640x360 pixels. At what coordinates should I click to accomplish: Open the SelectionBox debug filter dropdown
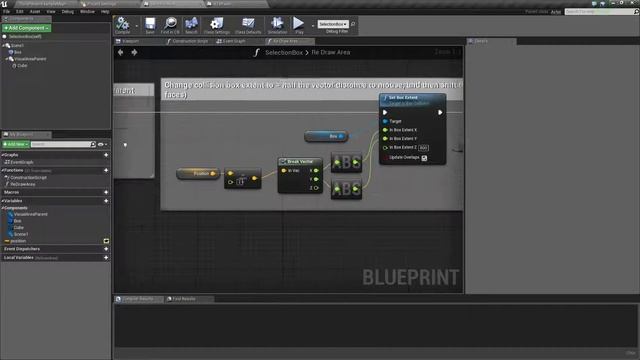click(333, 24)
